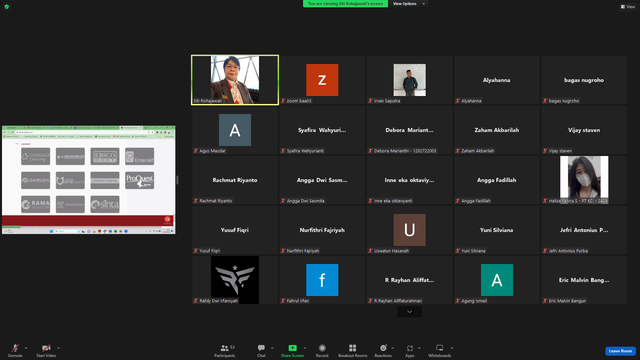This screenshot has width=640, height=360.
Task: Open Reactions menu
Action: point(383,350)
